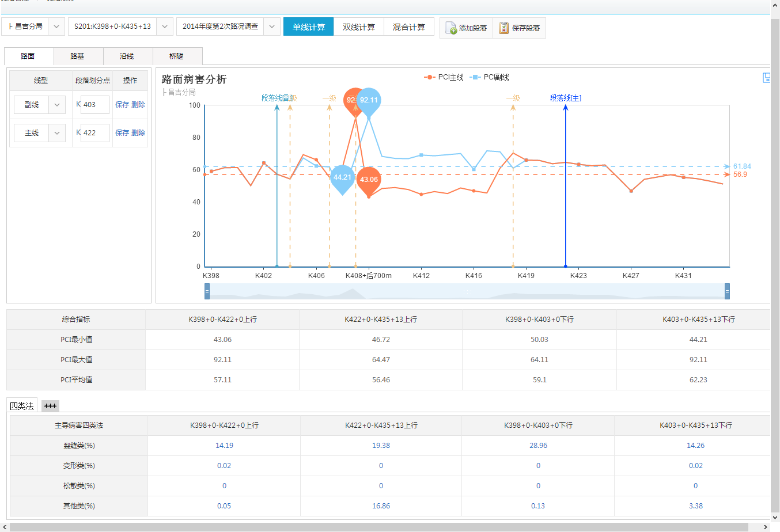This screenshot has height=532, width=780.
Task: Open the 昌吉分局 bureau dropdown
Action: tap(56, 26)
